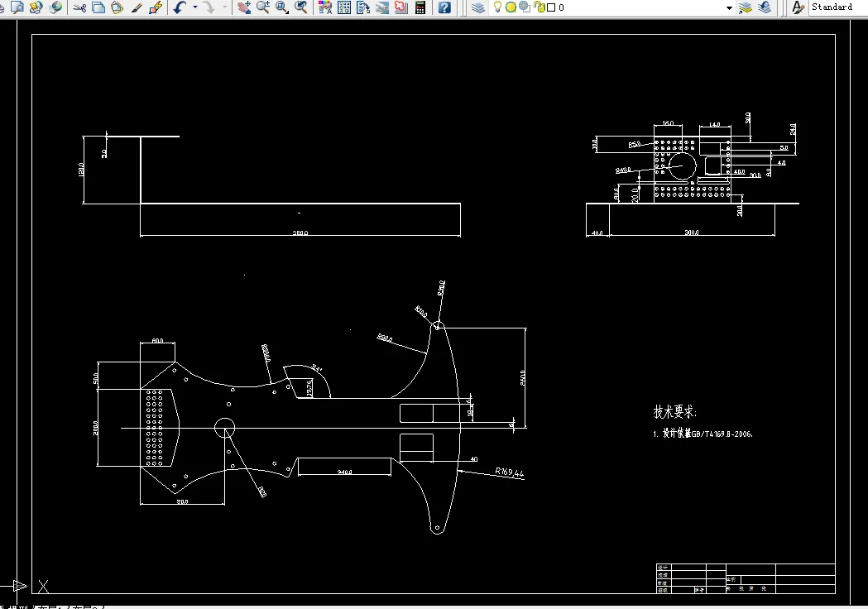The width and height of the screenshot is (868, 609).
Task: Click the Zoom Previous icon
Action: [x=301, y=7]
